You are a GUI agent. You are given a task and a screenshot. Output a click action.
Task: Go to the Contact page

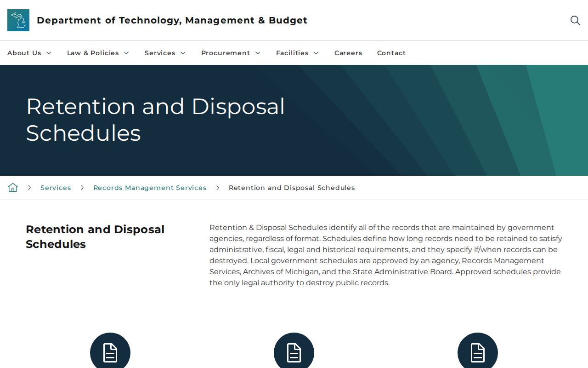click(391, 53)
